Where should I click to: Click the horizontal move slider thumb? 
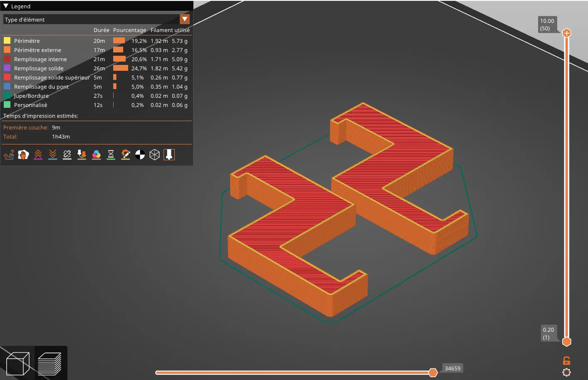coord(433,373)
